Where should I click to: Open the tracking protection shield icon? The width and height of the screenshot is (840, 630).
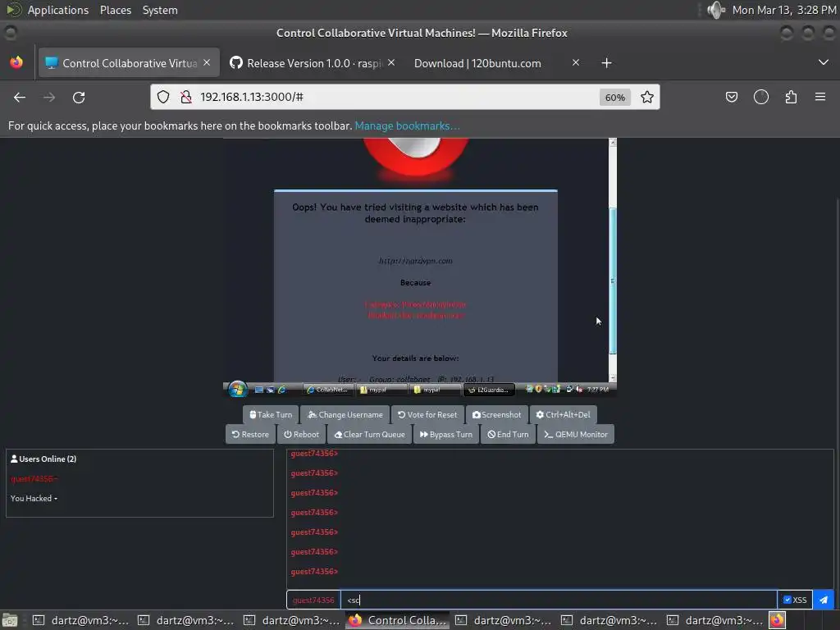pos(163,97)
